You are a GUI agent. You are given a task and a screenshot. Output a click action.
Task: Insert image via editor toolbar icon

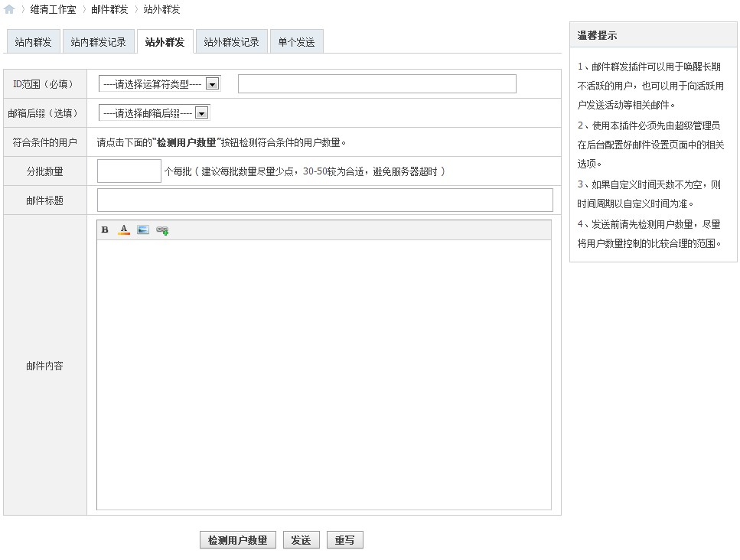(143, 230)
